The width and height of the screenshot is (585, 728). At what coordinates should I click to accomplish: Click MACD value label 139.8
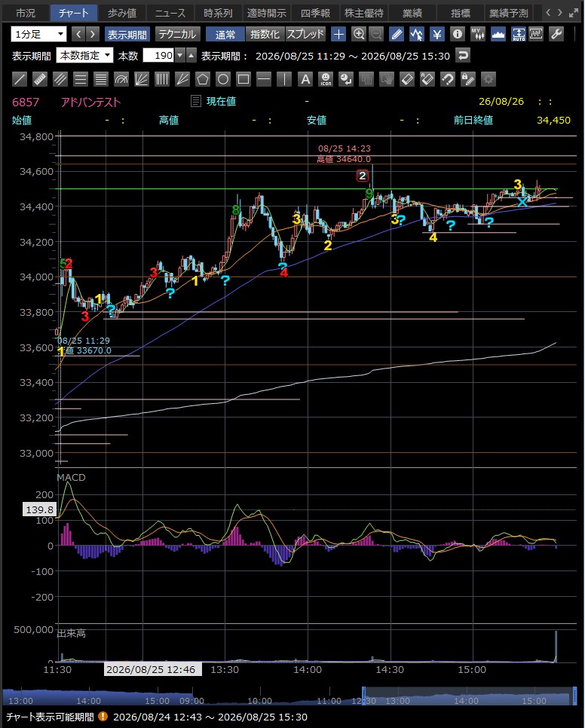pyautogui.click(x=39, y=509)
